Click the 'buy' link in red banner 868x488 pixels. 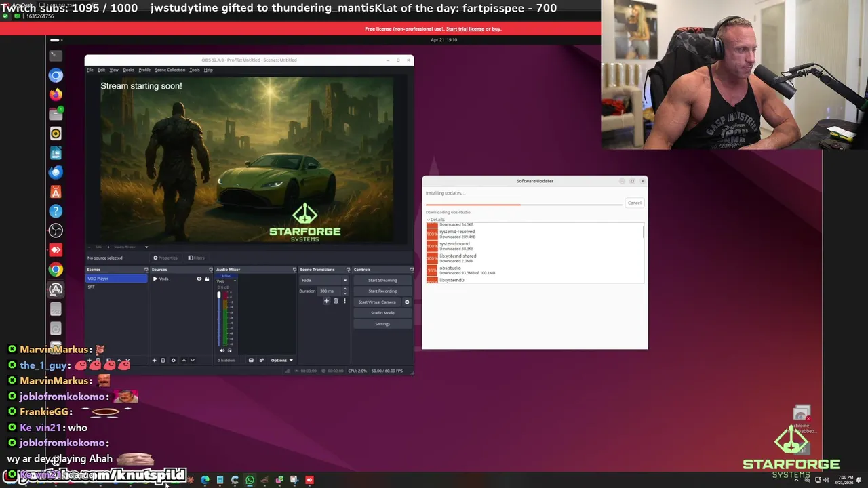coord(496,29)
